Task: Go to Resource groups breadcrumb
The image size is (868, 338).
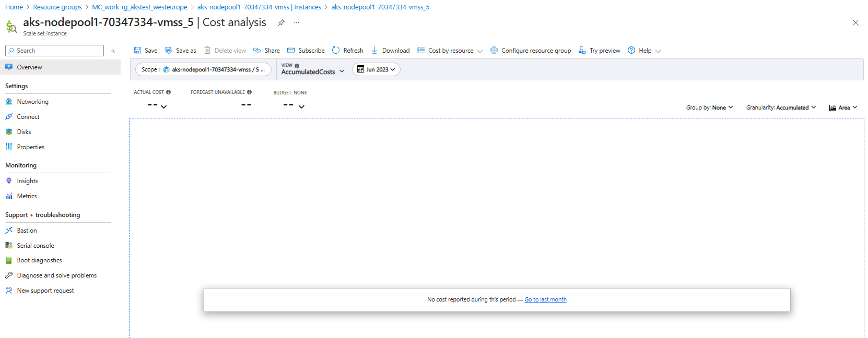Action: [57, 7]
